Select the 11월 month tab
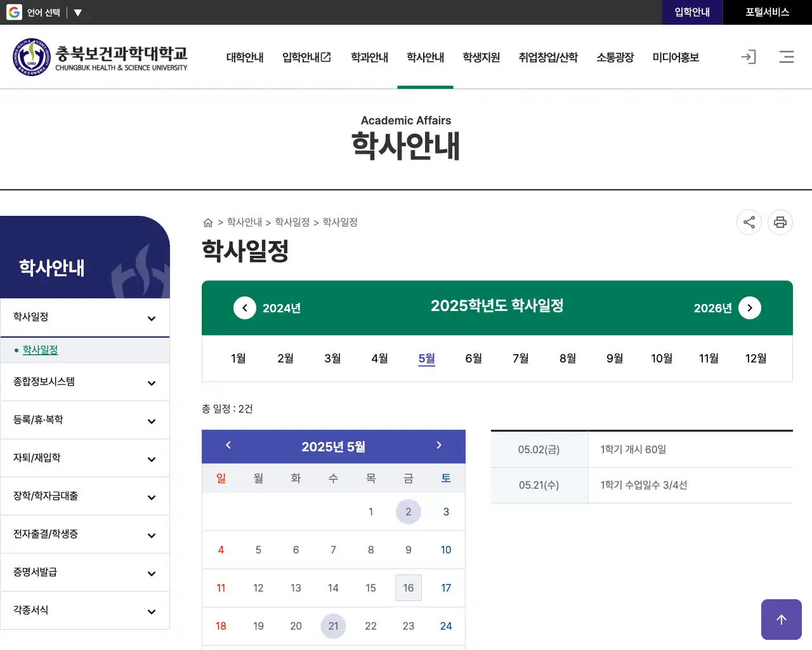812x650 pixels. pos(709,359)
